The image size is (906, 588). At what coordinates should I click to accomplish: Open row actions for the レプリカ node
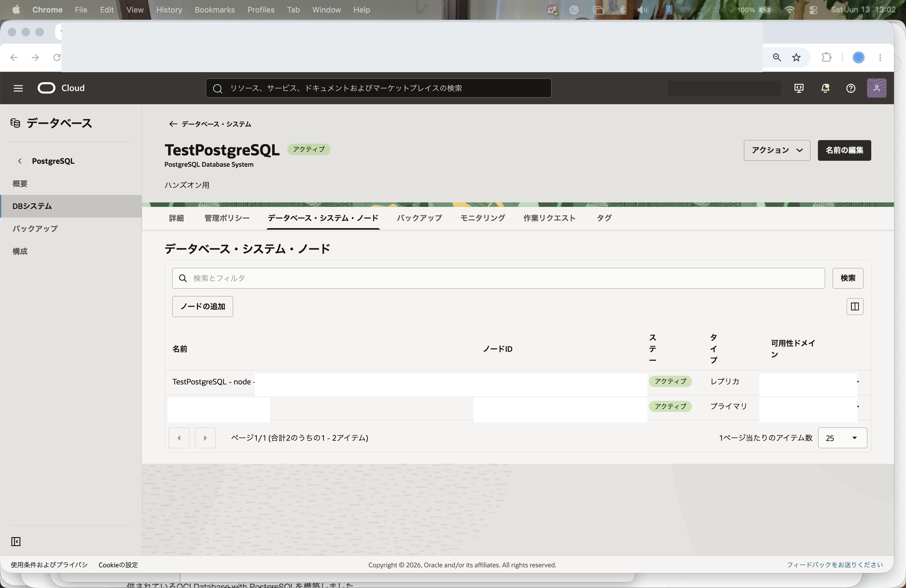pos(858,381)
